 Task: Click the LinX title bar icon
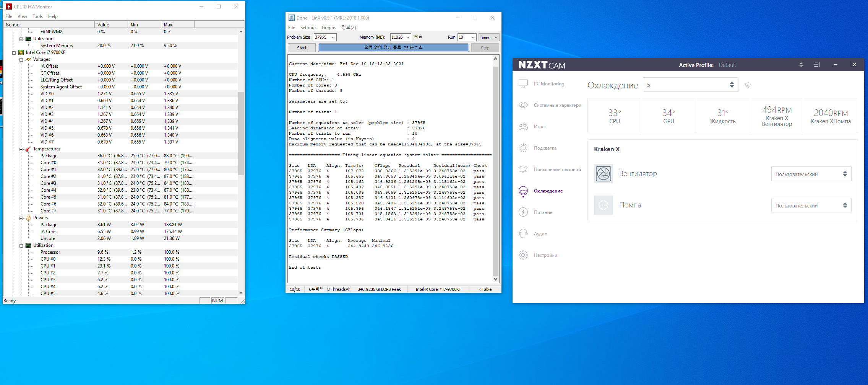tap(292, 18)
